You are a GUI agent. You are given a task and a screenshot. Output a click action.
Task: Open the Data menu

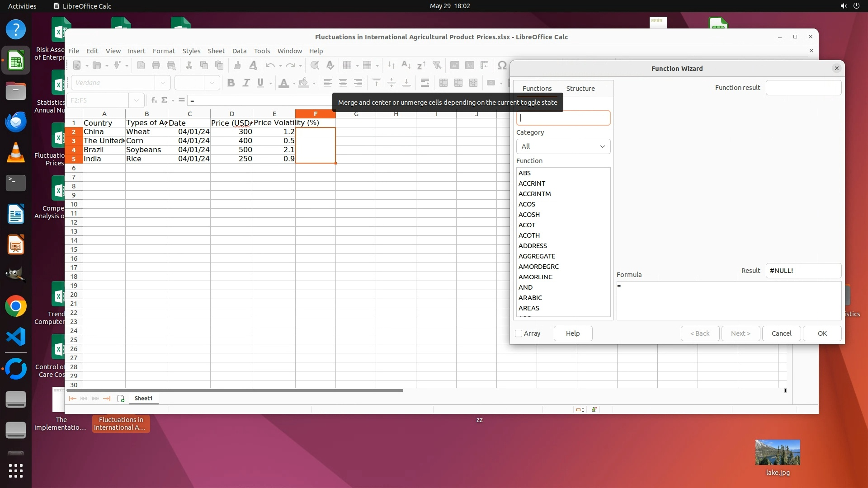[x=239, y=51]
